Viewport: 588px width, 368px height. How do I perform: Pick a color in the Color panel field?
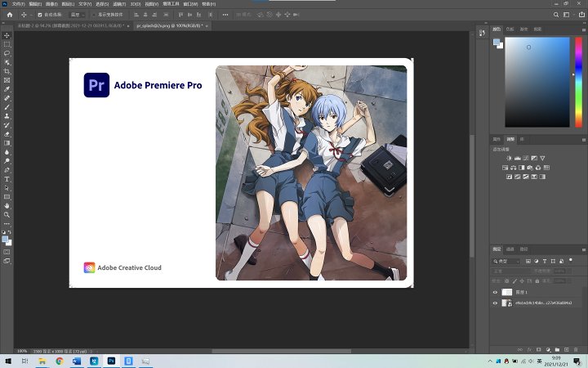[537, 82]
